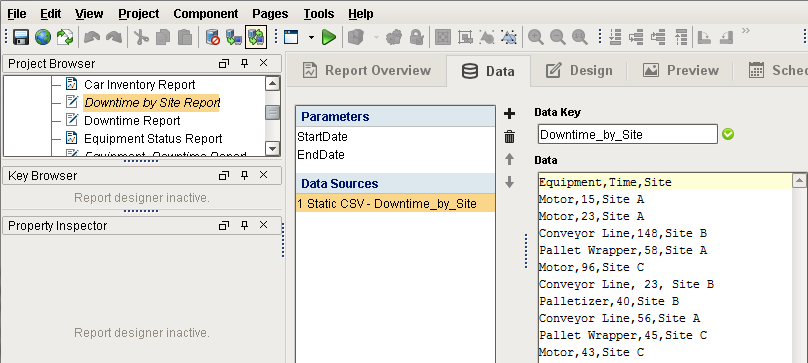
Task: Open the Edit menu
Action: point(50,14)
